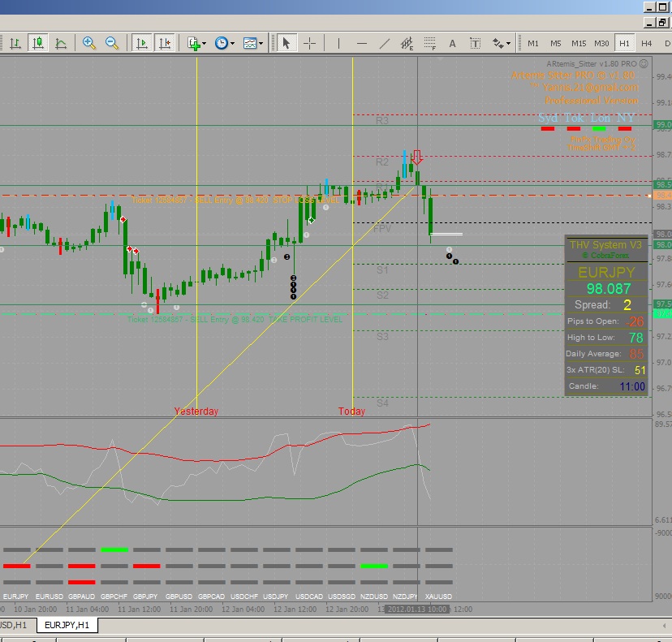672x642 pixels.
Task: Open the USD,H1 chart tab
Action: [14, 625]
